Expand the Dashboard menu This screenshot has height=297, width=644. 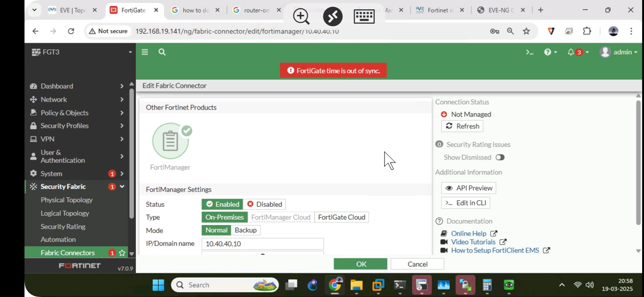pyautogui.click(x=77, y=86)
